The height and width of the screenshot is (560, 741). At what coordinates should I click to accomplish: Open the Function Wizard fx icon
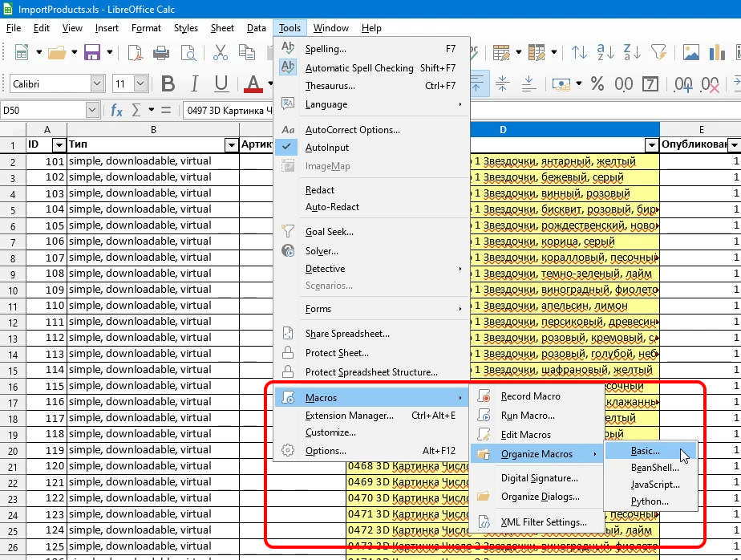point(117,110)
